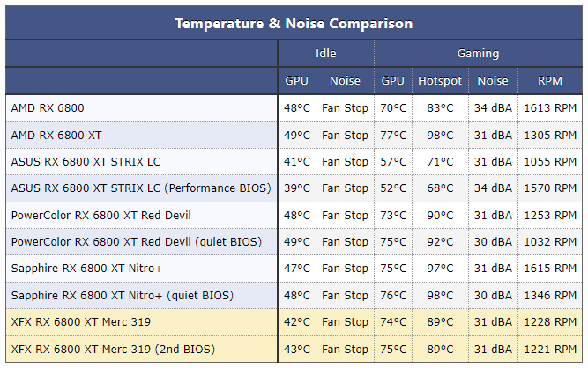Click the XFX RX 6800 XT Merc 319 label
Viewport: 588px width, 368px height.
pos(80,322)
